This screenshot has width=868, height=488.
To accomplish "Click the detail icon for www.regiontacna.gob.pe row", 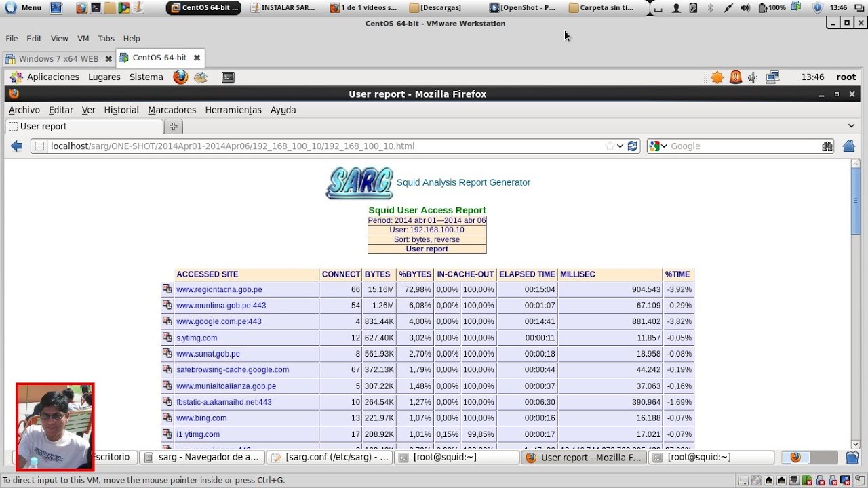I will coord(167,289).
